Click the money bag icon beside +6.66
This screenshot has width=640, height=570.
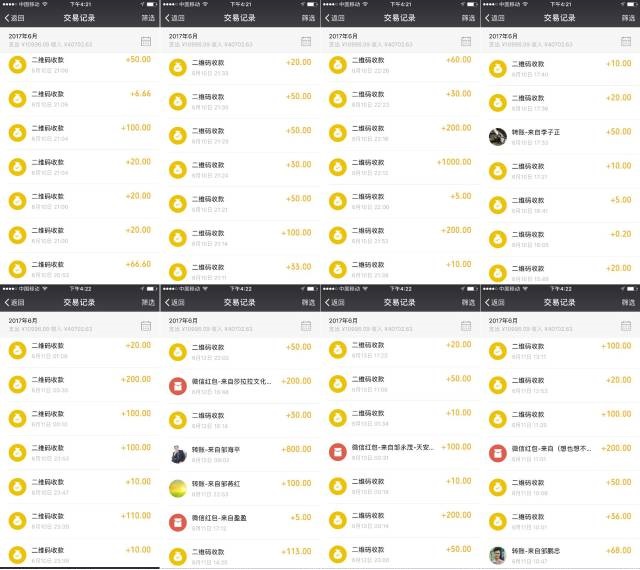click(17, 98)
